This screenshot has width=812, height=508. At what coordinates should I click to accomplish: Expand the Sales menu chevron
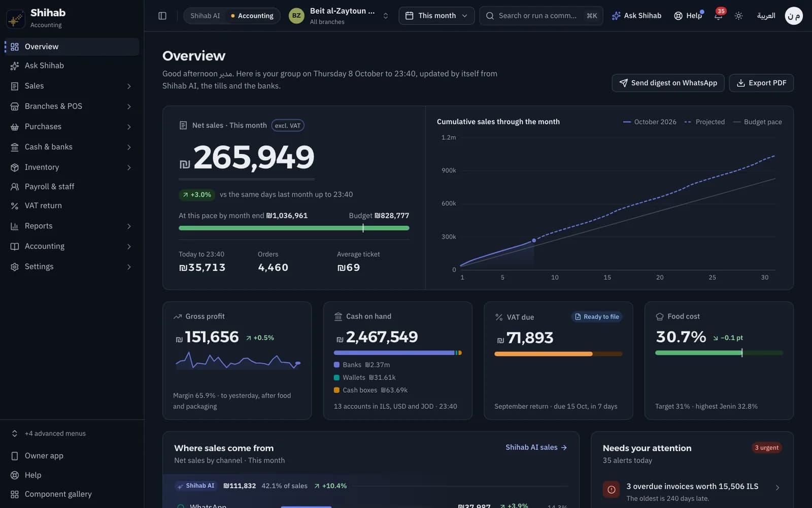(129, 86)
